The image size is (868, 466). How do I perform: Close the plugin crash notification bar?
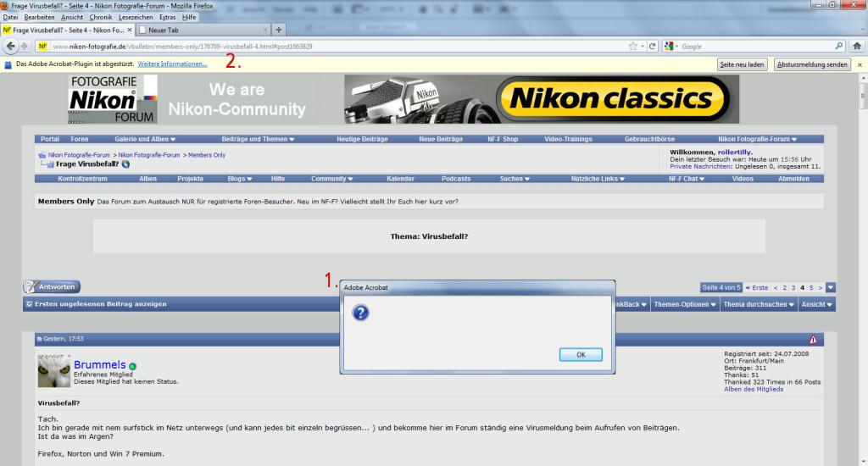point(860,64)
